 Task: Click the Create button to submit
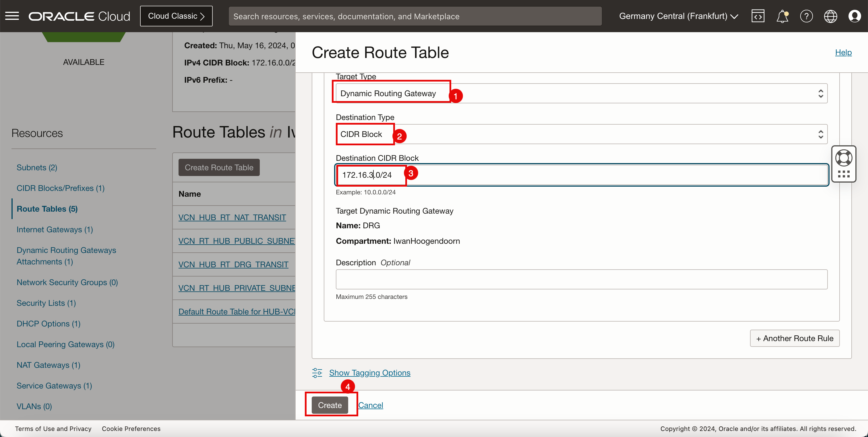click(330, 405)
